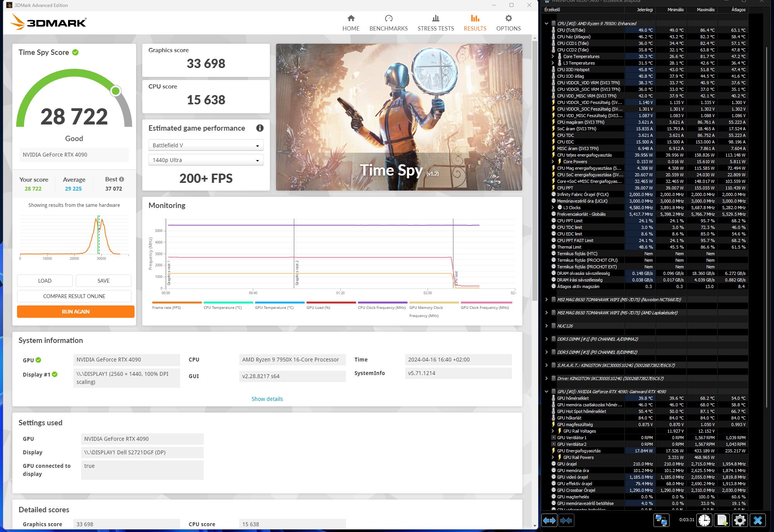Click chip icon of CPU [#0] AMD Ryzen header
Screen dimensions: 774x532
point(554,24)
